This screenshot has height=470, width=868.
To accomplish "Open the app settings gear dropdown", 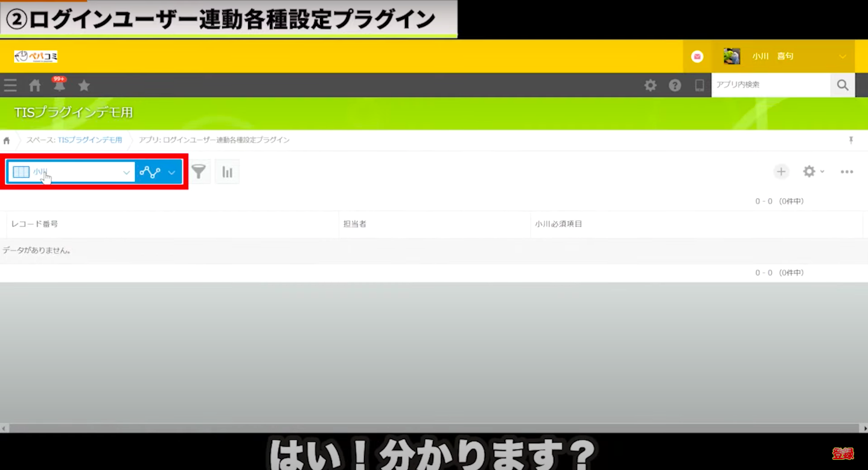I will point(813,172).
